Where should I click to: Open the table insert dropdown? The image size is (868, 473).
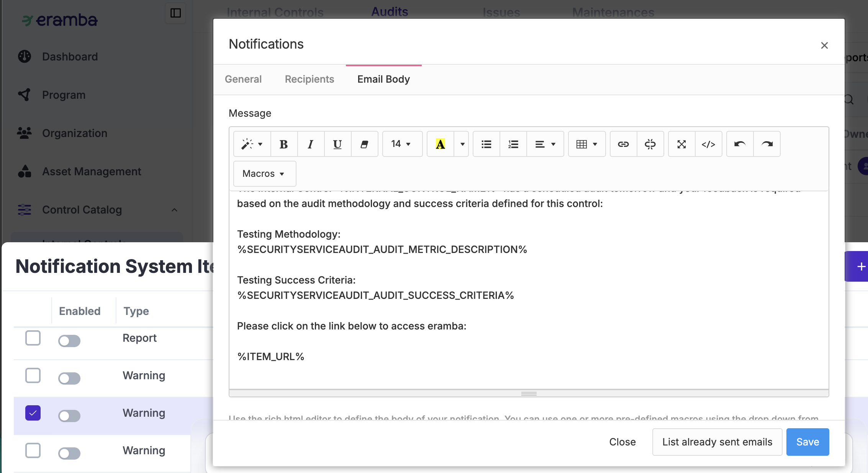pos(586,144)
